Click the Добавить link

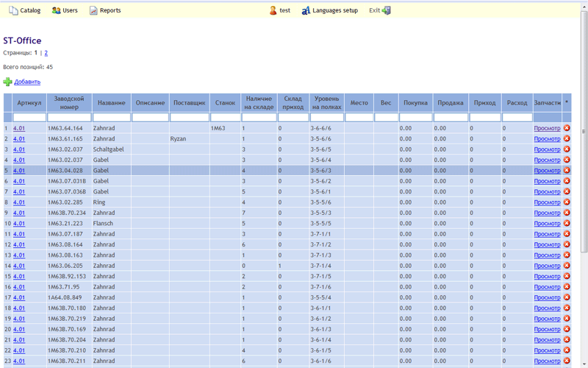(27, 82)
